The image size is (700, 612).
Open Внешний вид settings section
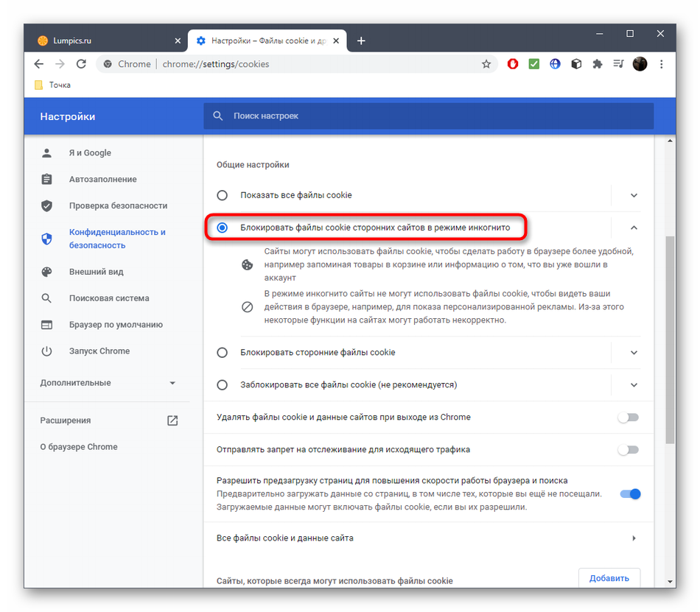[x=97, y=272]
